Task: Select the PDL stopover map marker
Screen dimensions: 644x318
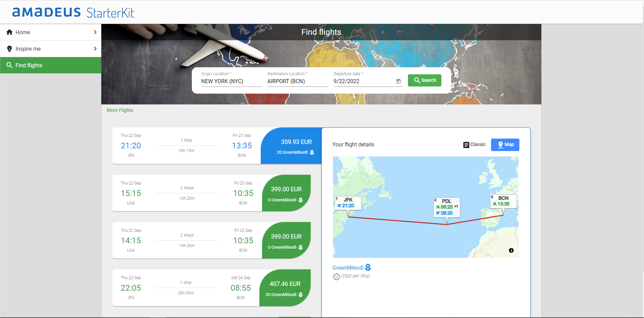Action: [446, 207]
